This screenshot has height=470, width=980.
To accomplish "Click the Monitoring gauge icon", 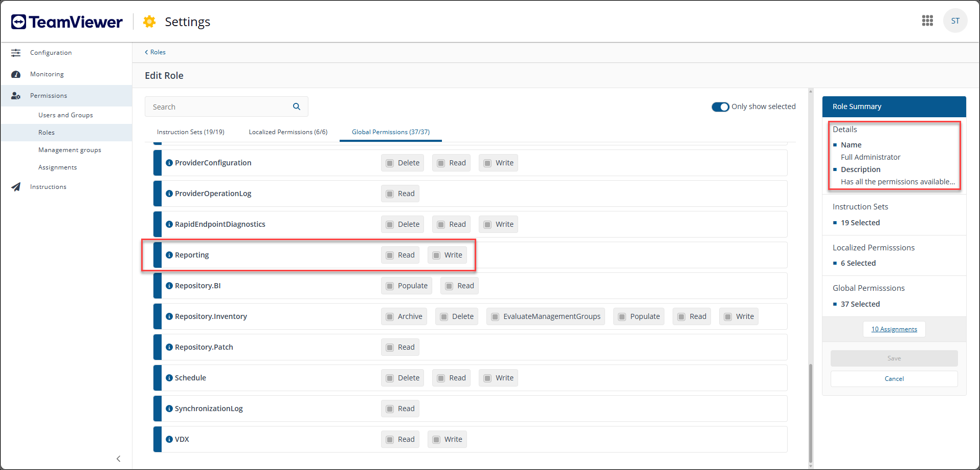I will 16,74.
